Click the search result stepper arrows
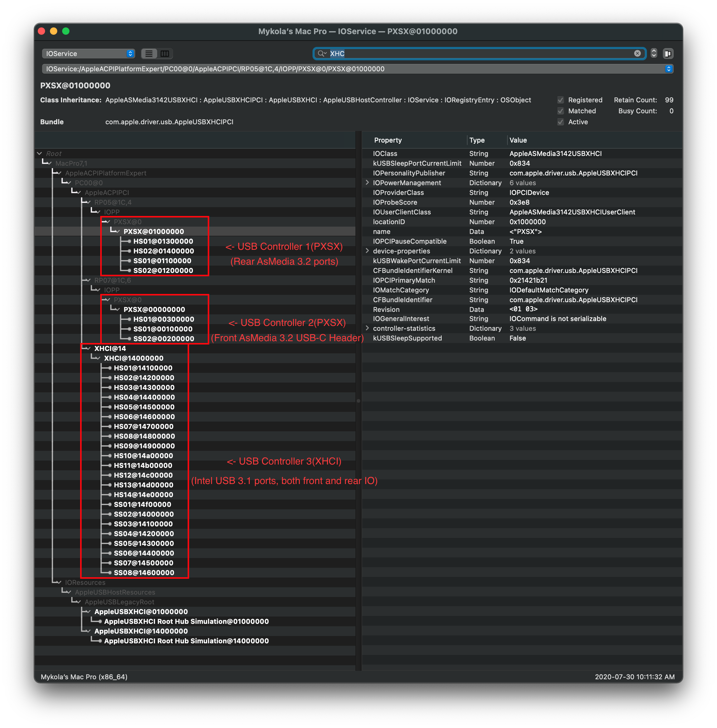This screenshot has width=717, height=728. pos(654,54)
